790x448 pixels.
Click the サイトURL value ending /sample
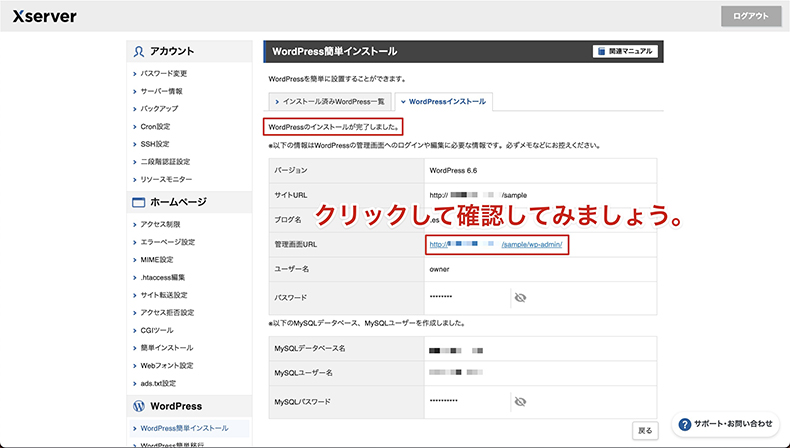(478, 195)
